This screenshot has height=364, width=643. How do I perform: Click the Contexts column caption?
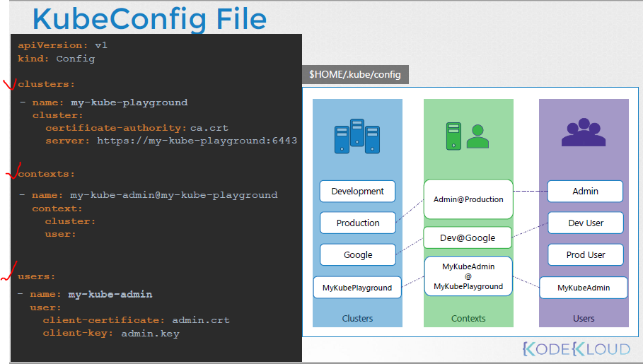coord(468,319)
